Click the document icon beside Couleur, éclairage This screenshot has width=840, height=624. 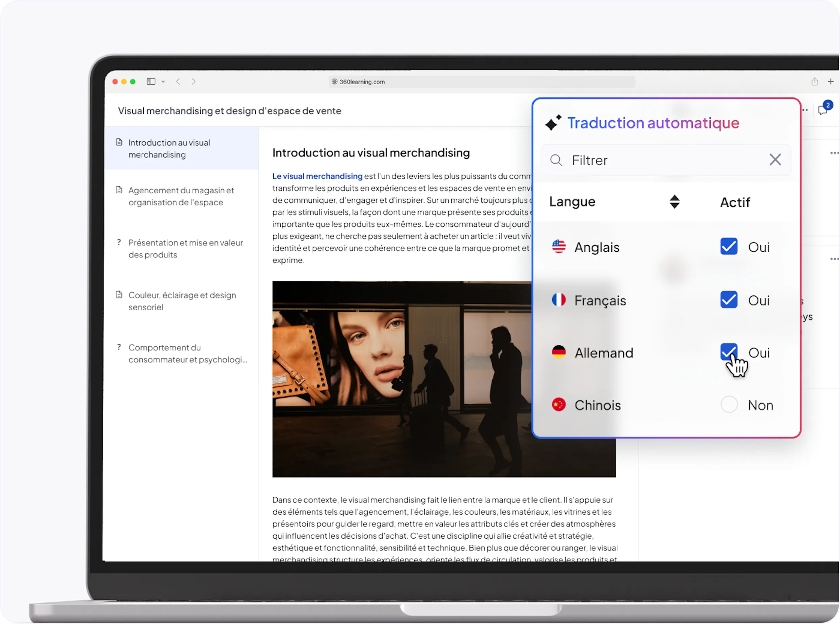coord(119,294)
